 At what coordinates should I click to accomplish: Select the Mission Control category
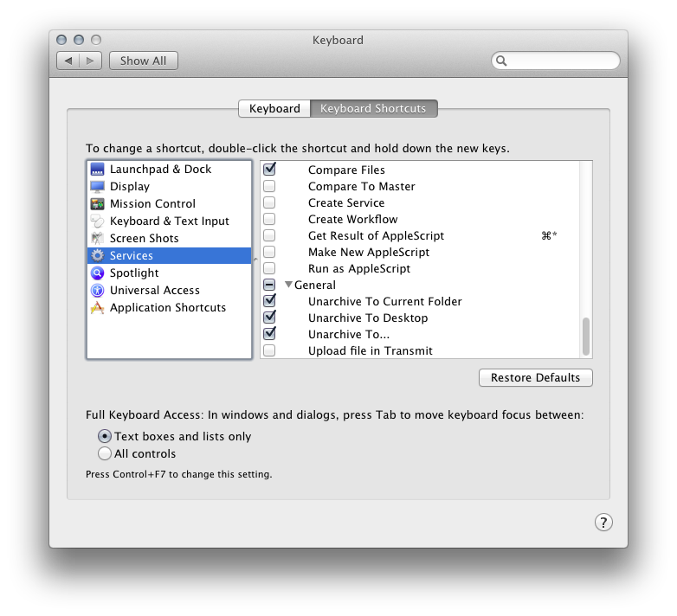pyautogui.click(x=170, y=203)
